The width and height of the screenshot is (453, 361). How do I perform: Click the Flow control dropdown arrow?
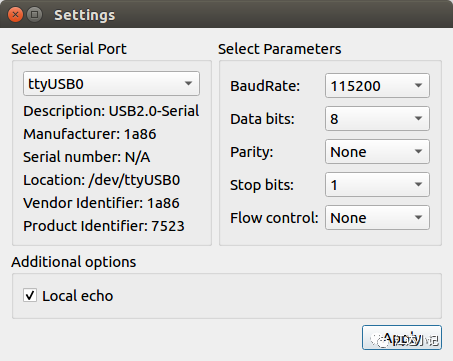pos(418,218)
